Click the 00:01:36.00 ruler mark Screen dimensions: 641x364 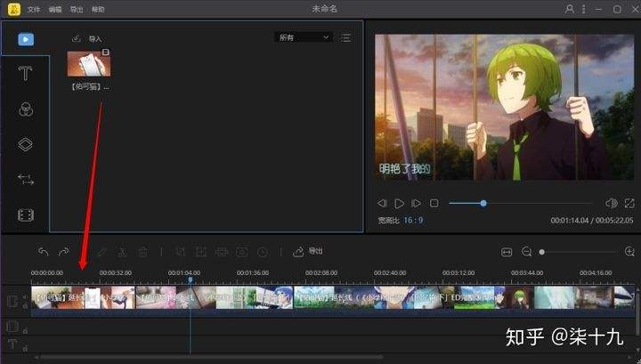pos(253,272)
